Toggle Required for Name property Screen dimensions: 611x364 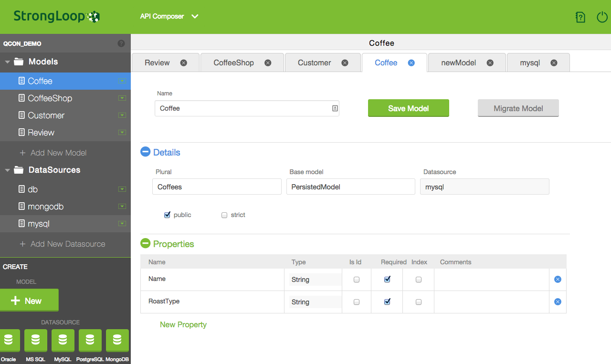tap(387, 280)
